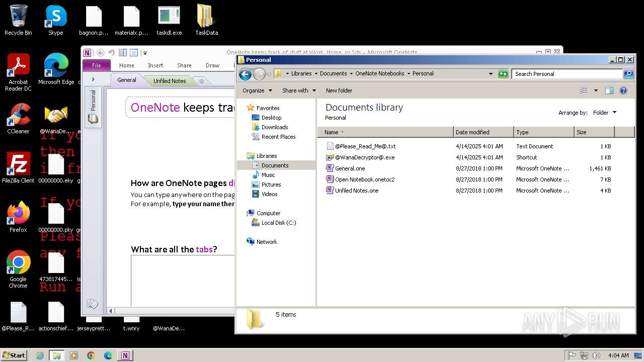Click the OneNote Notebooks breadcrumb segment
This screenshot has width=644, height=362.
pos(380,73)
